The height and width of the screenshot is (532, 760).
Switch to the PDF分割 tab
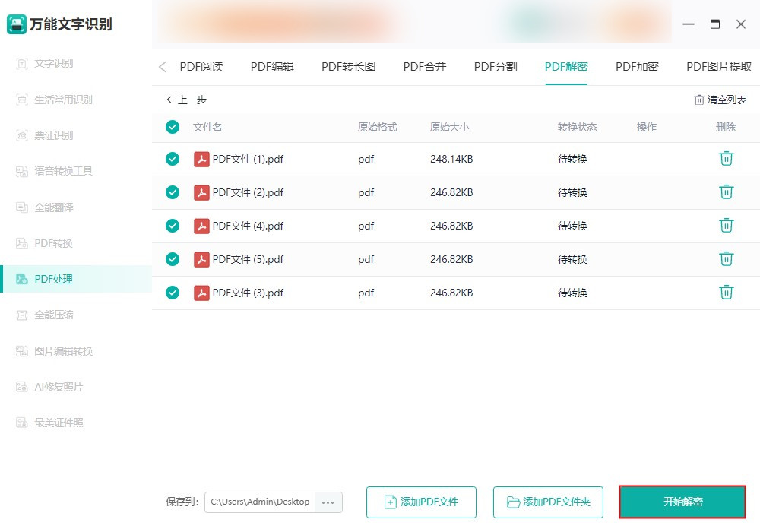(x=496, y=67)
